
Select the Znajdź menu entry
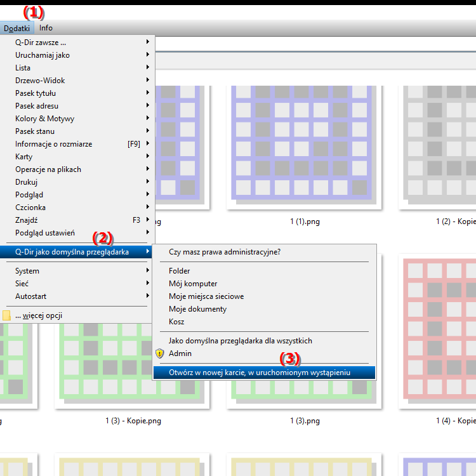[77, 220]
